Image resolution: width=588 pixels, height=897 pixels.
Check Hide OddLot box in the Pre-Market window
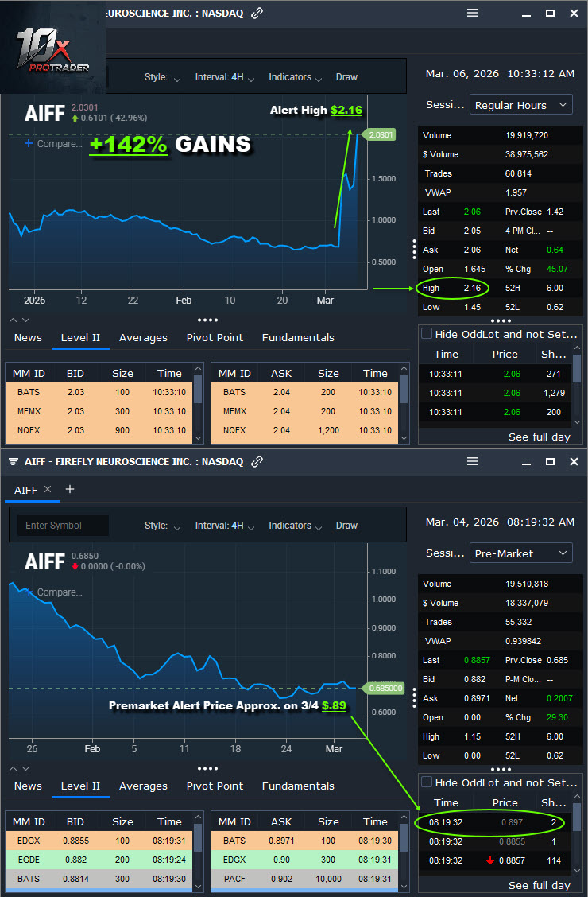point(427,782)
